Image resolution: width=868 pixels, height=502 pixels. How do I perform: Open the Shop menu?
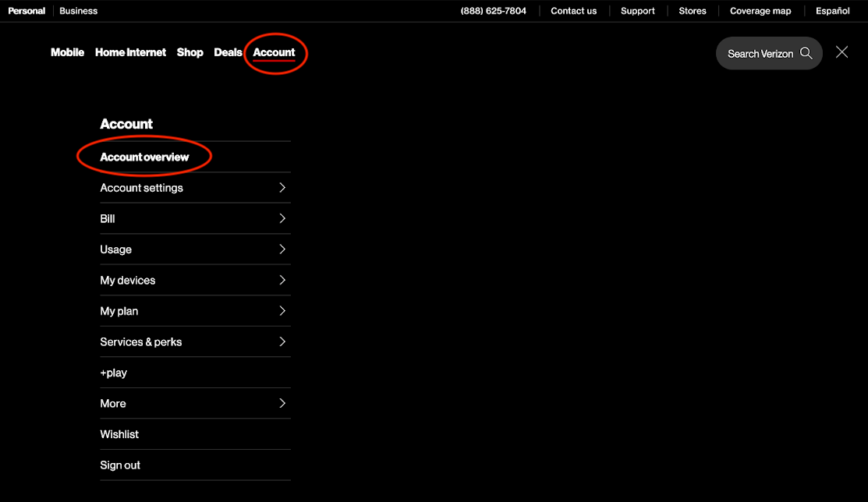click(190, 52)
